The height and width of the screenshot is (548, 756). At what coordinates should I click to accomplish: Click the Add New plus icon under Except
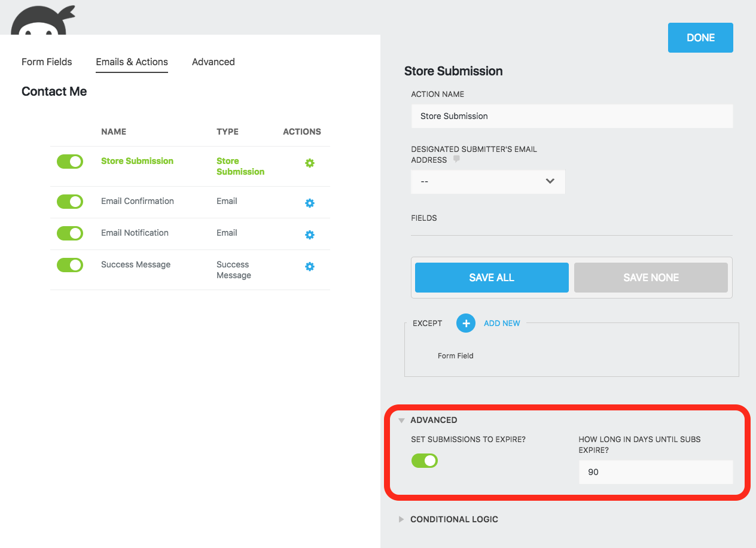coord(465,323)
